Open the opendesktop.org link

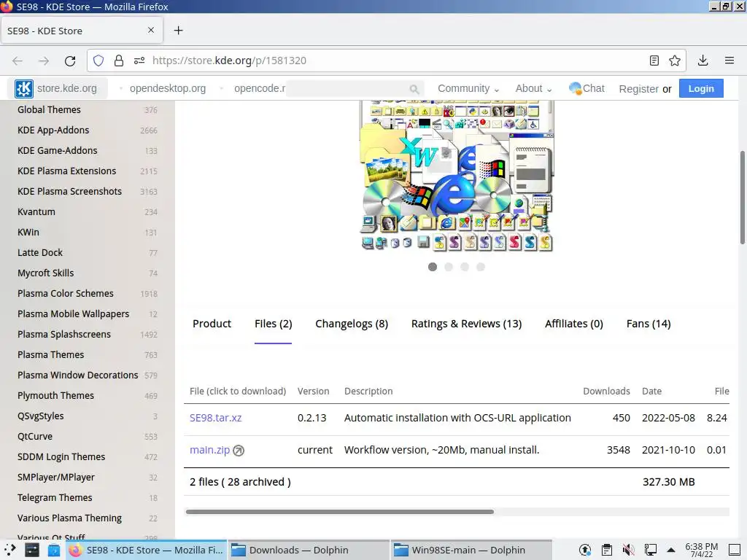click(x=168, y=88)
